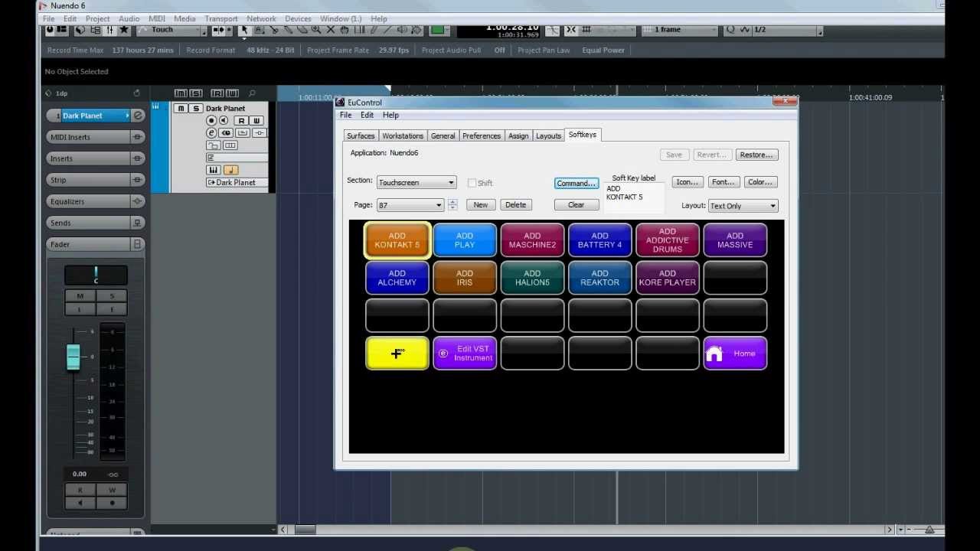
Task: Click the Font... button
Action: pos(724,182)
